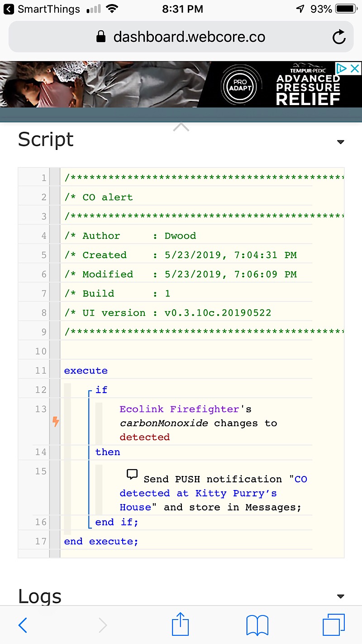This screenshot has width=362, height=644.
Task: Tap the Logs section heading
Action: pyautogui.click(x=40, y=596)
